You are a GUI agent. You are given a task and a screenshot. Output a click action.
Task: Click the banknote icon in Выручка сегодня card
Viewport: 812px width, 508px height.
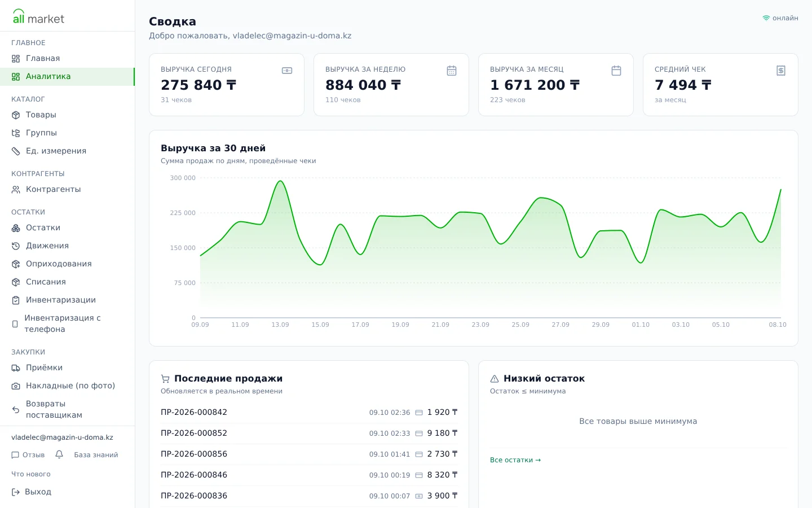[287, 71]
